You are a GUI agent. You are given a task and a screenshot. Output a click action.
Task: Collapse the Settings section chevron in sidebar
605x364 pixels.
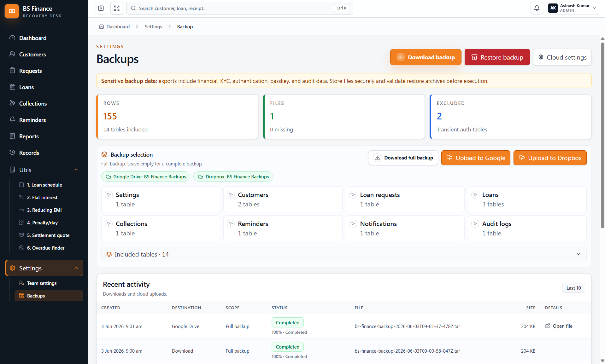pos(76,268)
